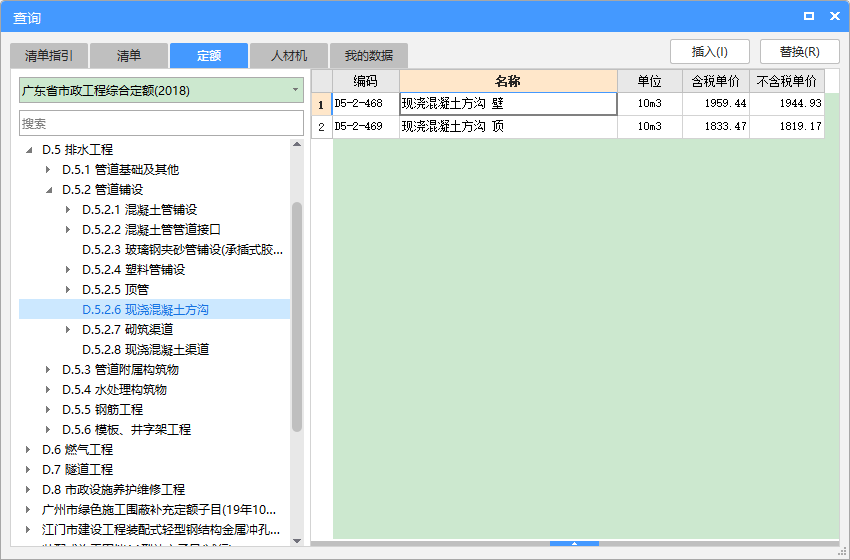Image resolution: width=850 pixels, height=560 pixels.
Task: Select tree item D.5.2.7 砌筑渠道
Action: [x=127, y=330]
